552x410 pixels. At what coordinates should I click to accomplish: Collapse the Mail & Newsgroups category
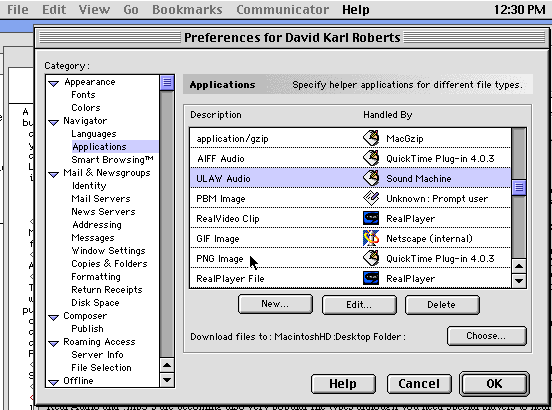[54, 175]
